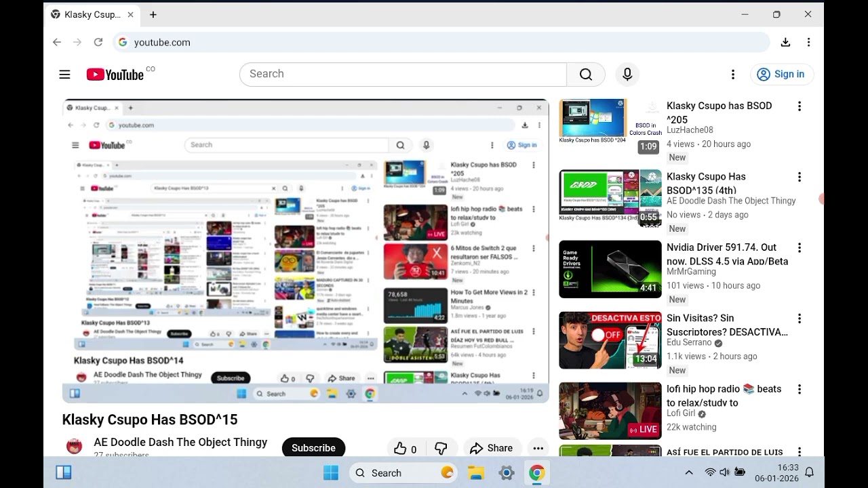Image resolution: width=868 pixels, height=488 pixels.
Task: Click the volume icon in the system tray
Action: pos(724,472)
